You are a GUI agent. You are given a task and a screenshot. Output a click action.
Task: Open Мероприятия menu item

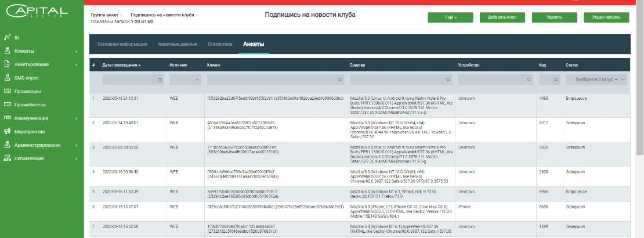coord(30,132)
